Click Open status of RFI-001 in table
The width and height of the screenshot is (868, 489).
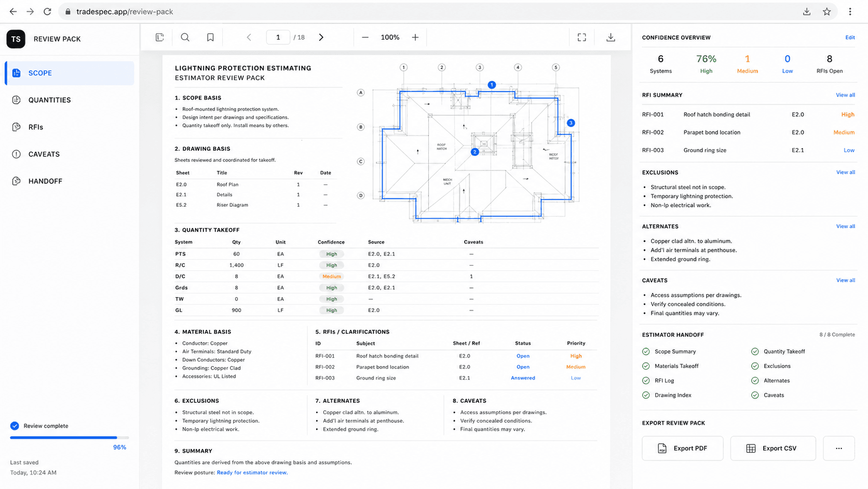point(523,356)
